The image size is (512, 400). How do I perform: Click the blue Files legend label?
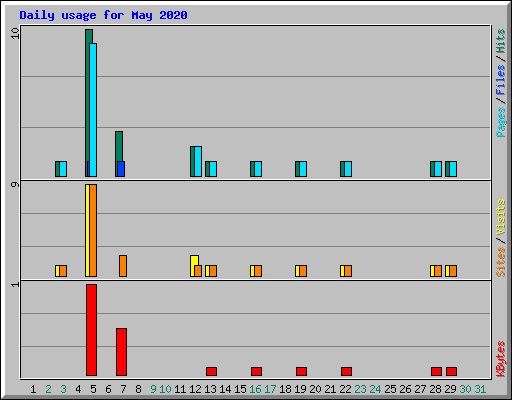tap(500, 79)
